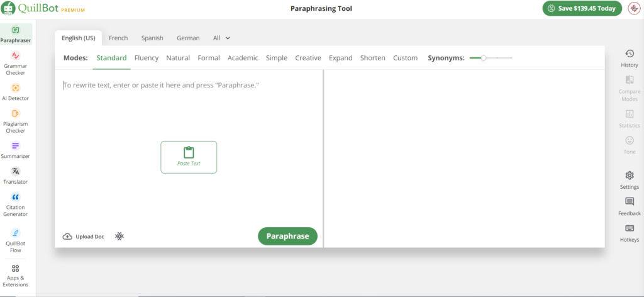Image resolution: width=644 pixels, height=297 pixels.
Task: Click the PREMIUM label by the logo
Action: [73, 10]
